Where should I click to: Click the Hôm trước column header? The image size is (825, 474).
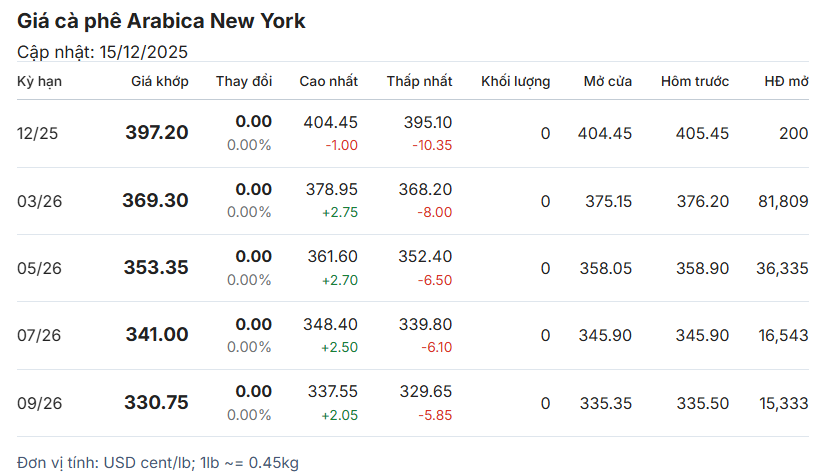(x=694, y=81)
